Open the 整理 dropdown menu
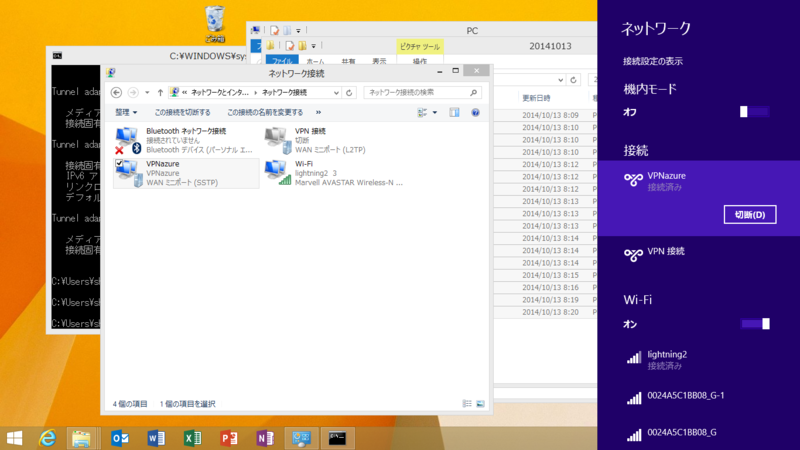Image resolution: width=800 pixels, height=450 pixels. click(126, 112)
